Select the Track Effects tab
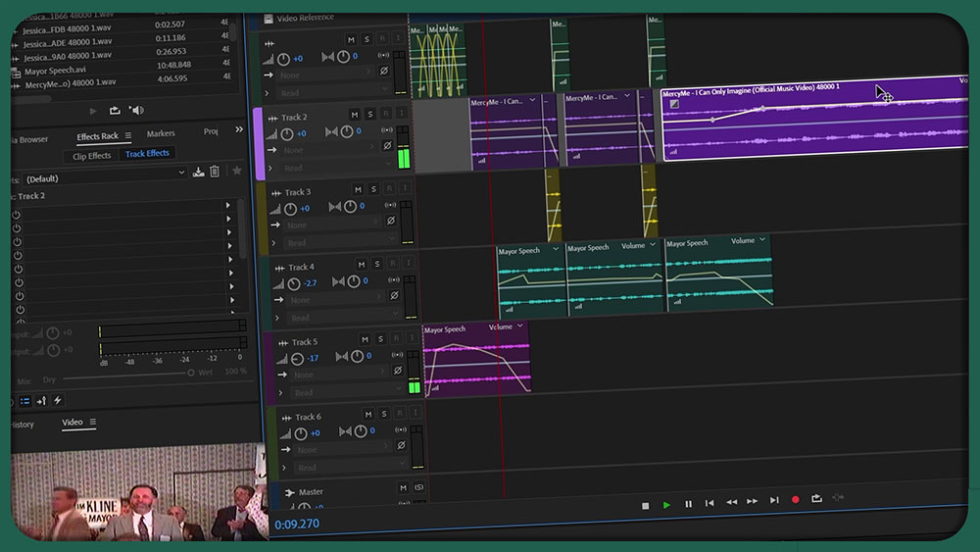 click(147, 153)
